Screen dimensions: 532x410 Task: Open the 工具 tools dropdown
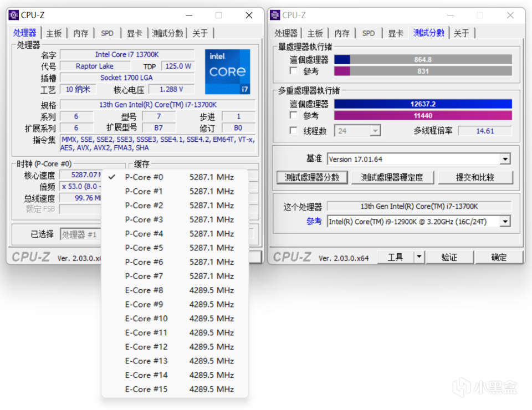coord(420,257)
